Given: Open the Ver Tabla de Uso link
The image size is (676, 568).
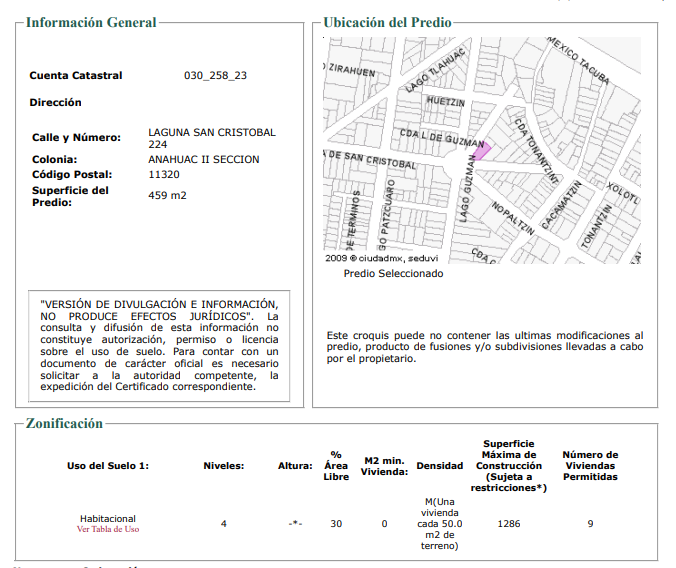Looking at the screenshot, I should coord(108,529).
